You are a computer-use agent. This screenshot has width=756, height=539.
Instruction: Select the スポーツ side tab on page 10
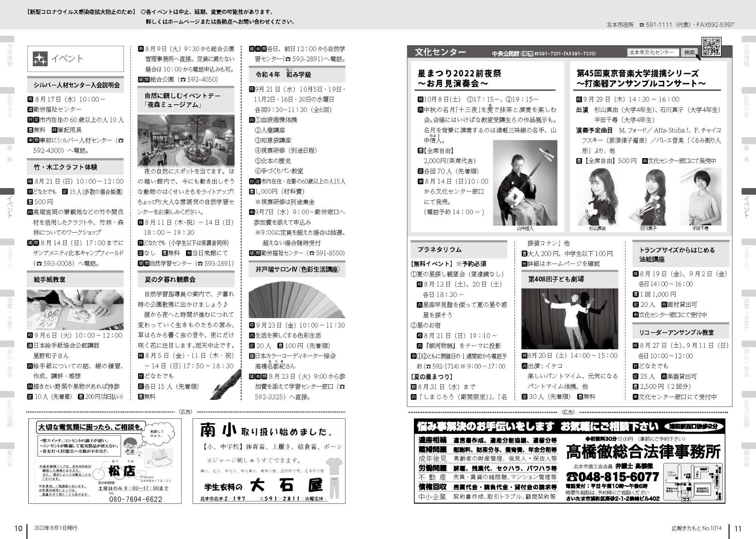(x=7, y=255)
